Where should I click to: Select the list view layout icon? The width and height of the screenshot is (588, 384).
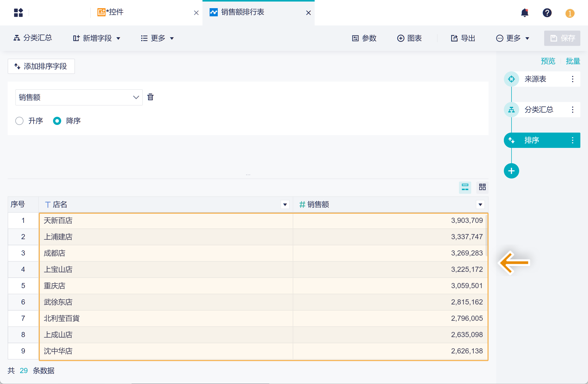[465, 187]
